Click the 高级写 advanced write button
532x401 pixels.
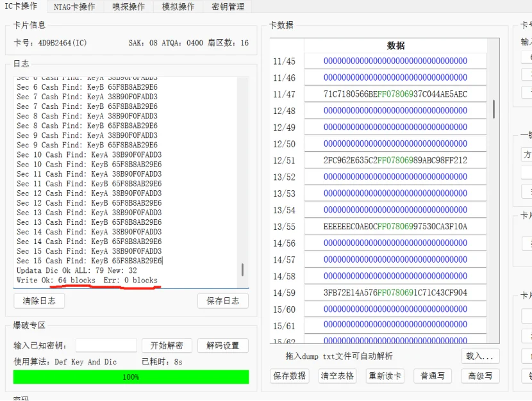tap(480, 376)
